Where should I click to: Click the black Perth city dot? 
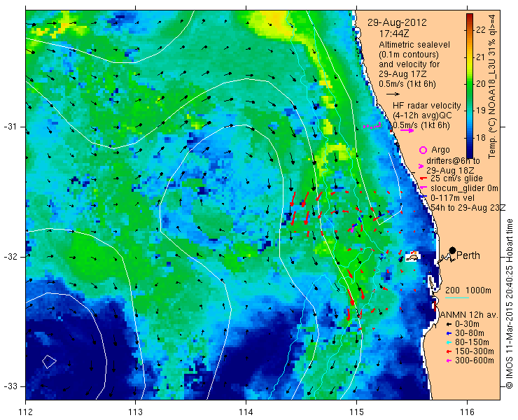click(452, 250)
